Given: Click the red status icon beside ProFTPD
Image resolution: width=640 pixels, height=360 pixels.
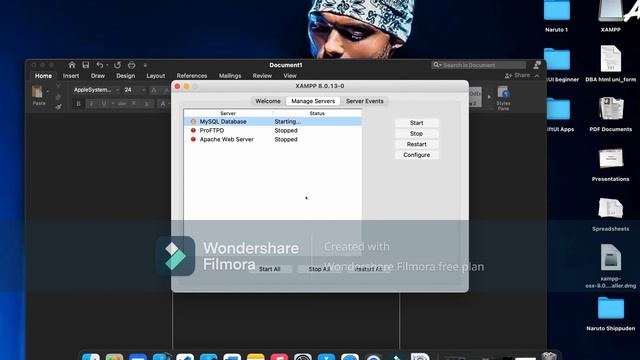Looking at the screenshot, I should pos(193,131).
